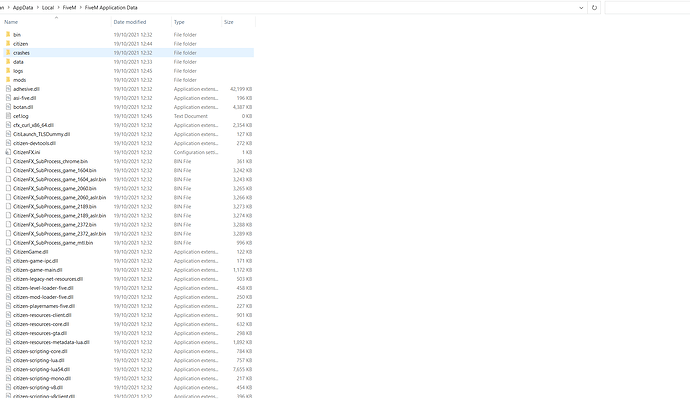Viewport: 690px width, 404px height.
Task: Select file citizen-legacy-net-resources.dll
Action: coord(48,279)
